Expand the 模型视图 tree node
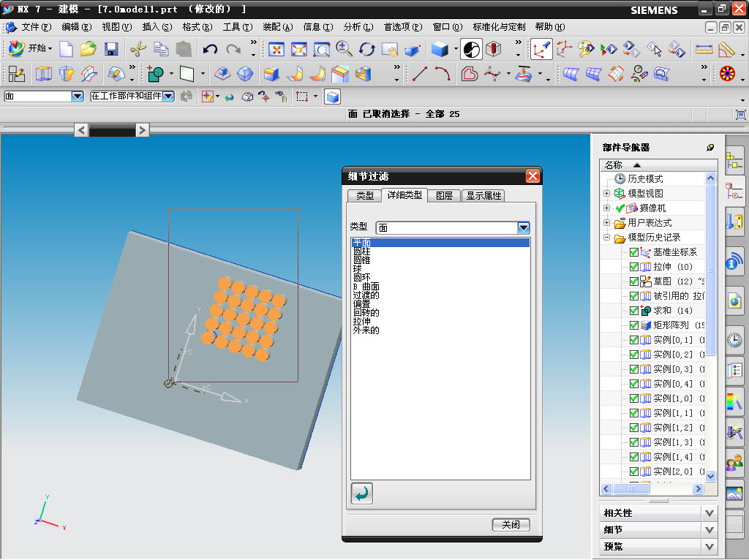Image resolution: width=749 pixels, height=560 pixels. (606, 193)
